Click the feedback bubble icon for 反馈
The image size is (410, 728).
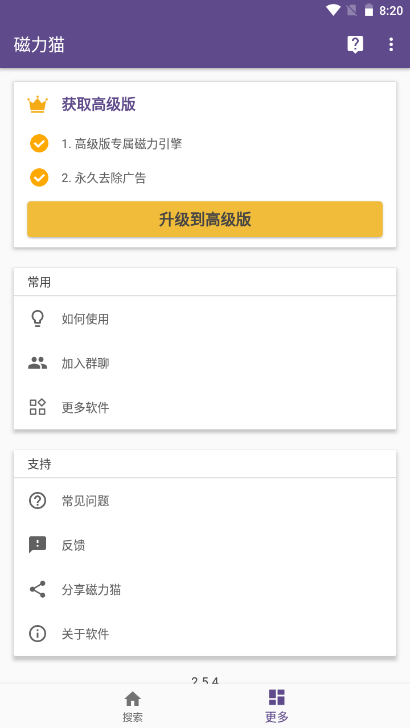pos(37,545)
